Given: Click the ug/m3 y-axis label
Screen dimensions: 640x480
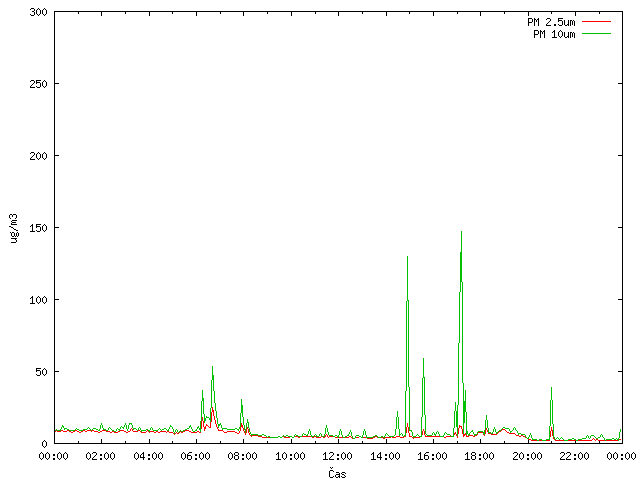Looking at the screenshot, I should [x=14, y=228].
